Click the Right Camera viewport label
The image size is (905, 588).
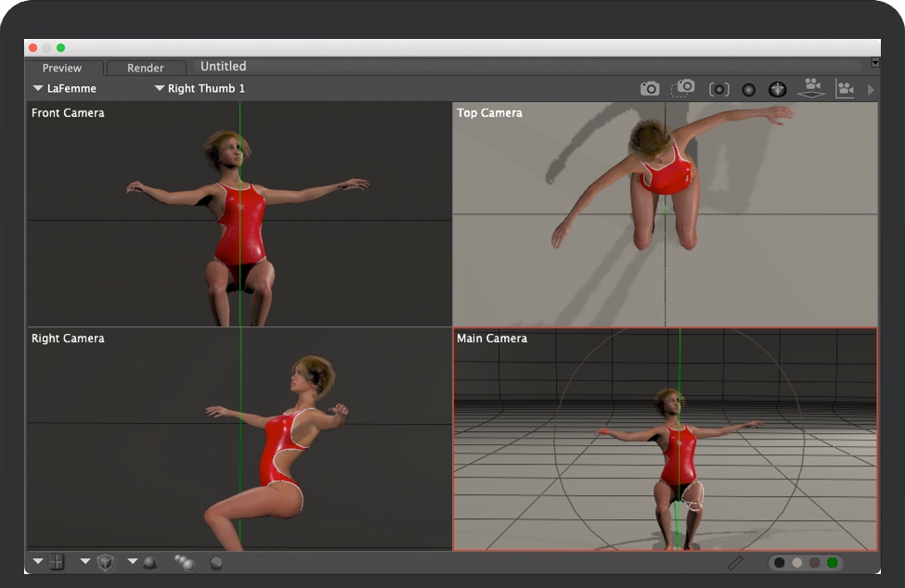click(x=68, y=339)
